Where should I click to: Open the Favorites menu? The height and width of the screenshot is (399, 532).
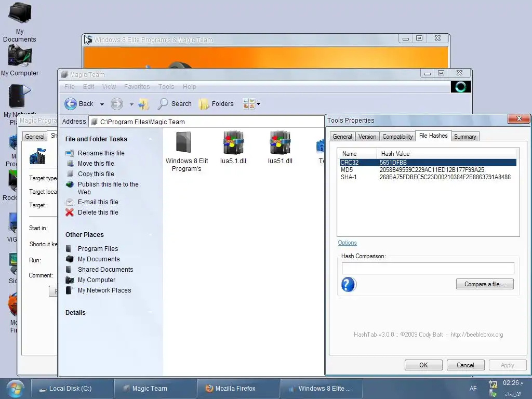click(137, 87)
